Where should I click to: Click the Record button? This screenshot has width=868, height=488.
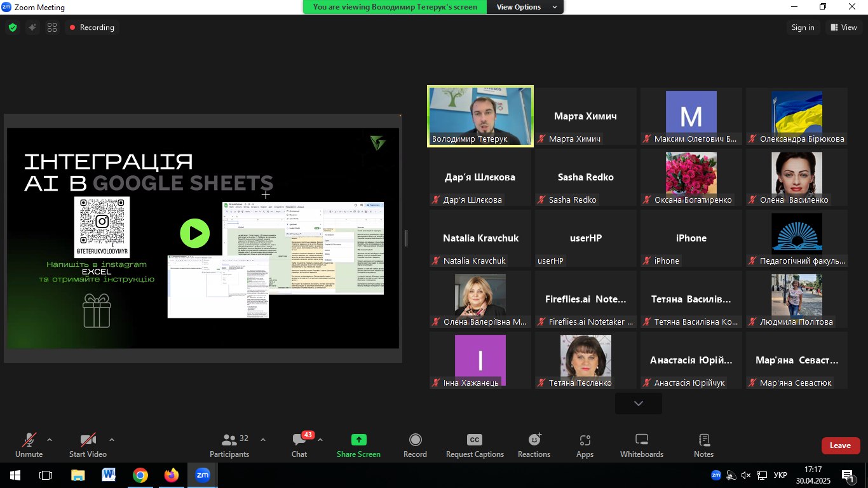tap(415, 445)
